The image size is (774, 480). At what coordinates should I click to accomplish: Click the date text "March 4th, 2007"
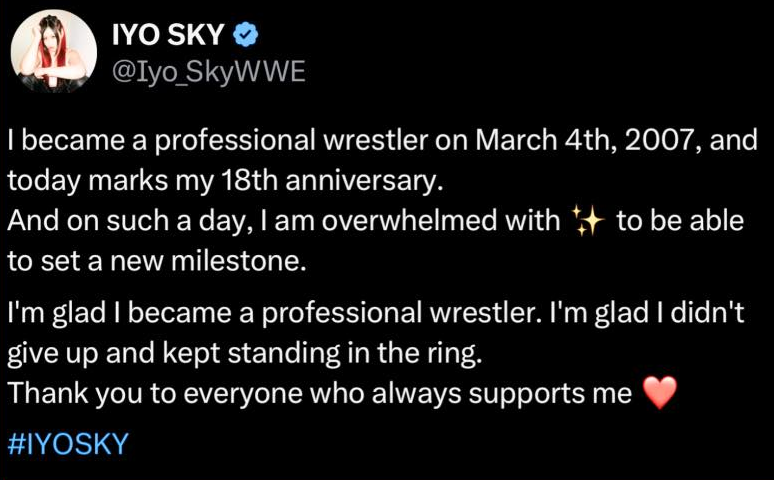point(588,140)
